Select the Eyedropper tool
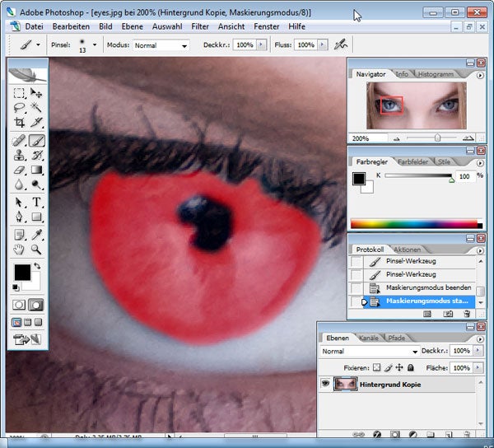Viewport: 494px width, 448px height. click(x=36, y=235)
